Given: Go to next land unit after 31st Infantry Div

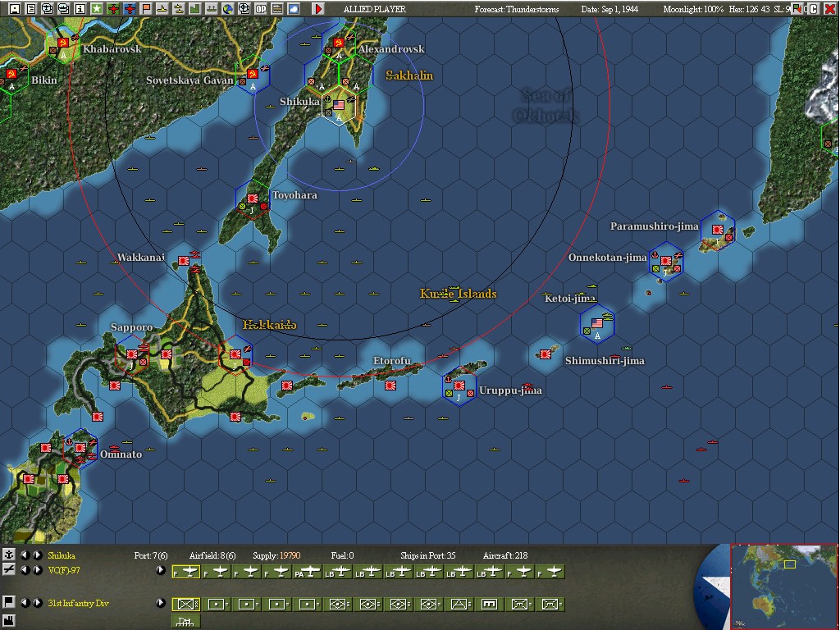Looking at the screenshot, I should click(x=38, y=603).
